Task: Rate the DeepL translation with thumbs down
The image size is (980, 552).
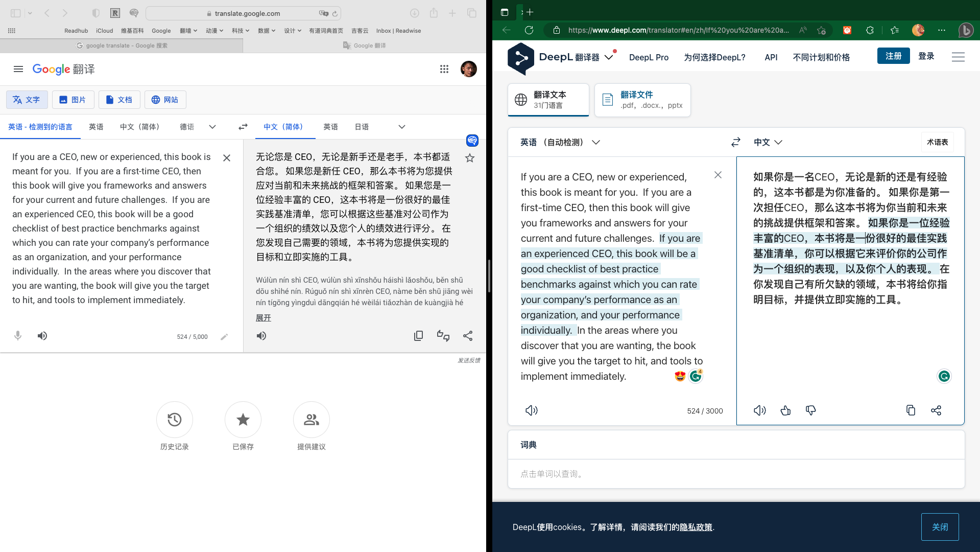Action: (810, 410)
